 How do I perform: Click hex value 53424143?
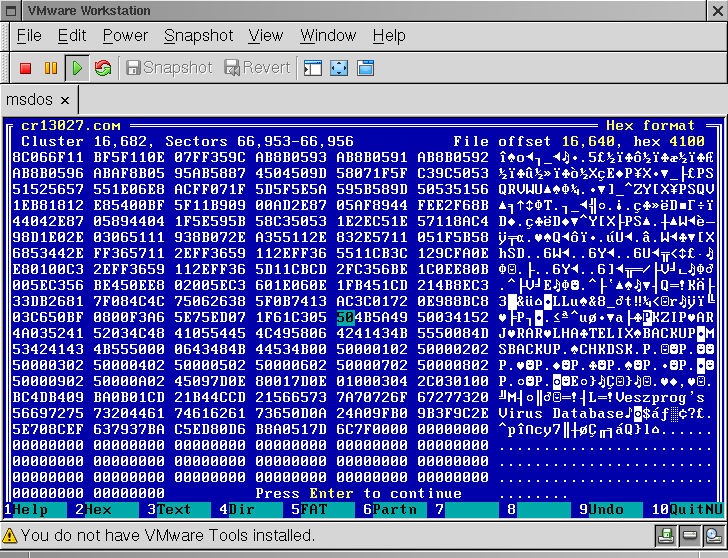[x=48, y=350]
